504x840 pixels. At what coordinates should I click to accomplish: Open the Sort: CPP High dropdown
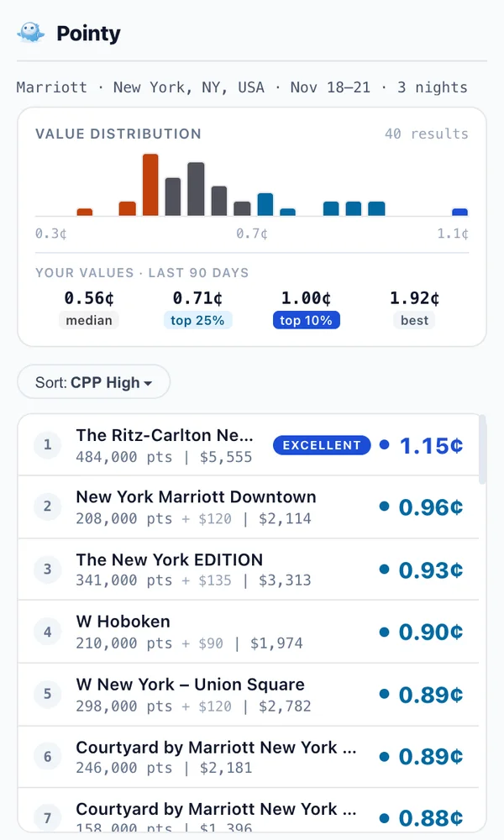coord(94,382)
